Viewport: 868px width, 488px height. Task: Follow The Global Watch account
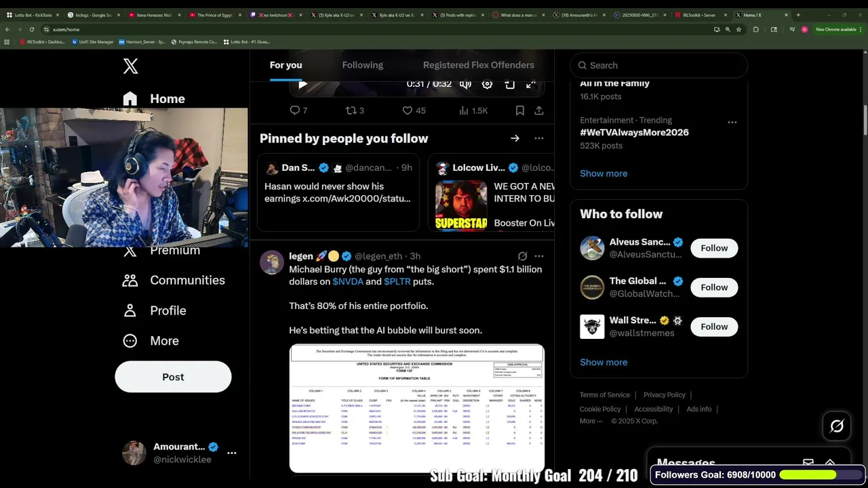[714, 287]
